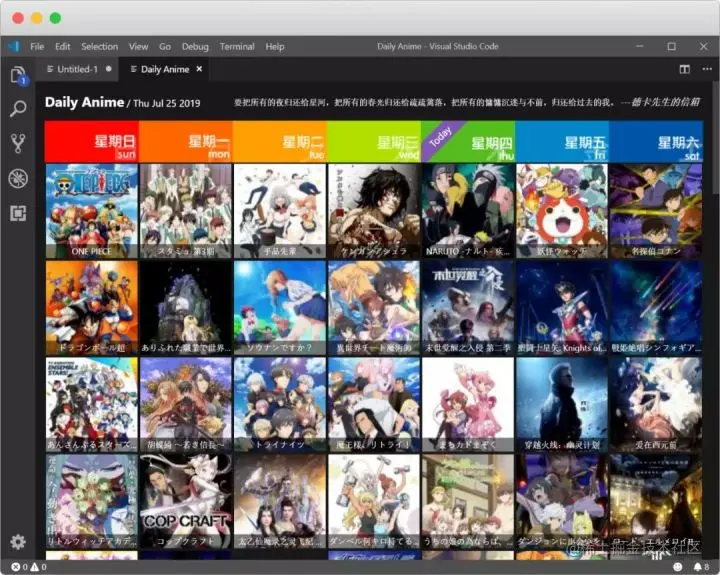This screenshot has height=575, width=720.
Task: Switch to the Daily Anime tab
Action: coord(164,69)
